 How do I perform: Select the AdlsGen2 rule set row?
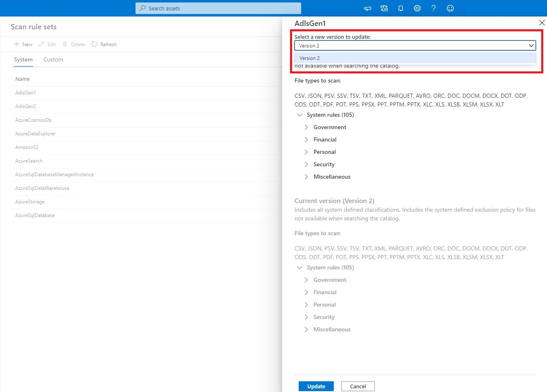[x=146, y=106]
